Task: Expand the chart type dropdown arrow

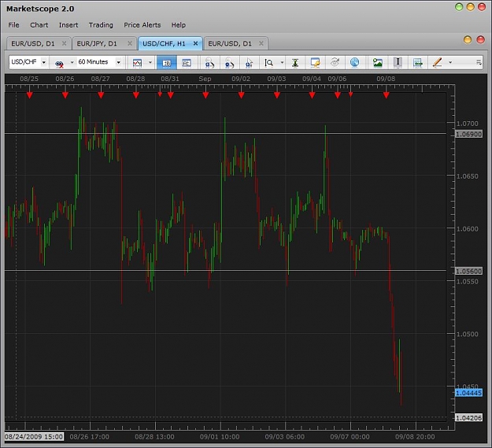Action: coord(150,62)
